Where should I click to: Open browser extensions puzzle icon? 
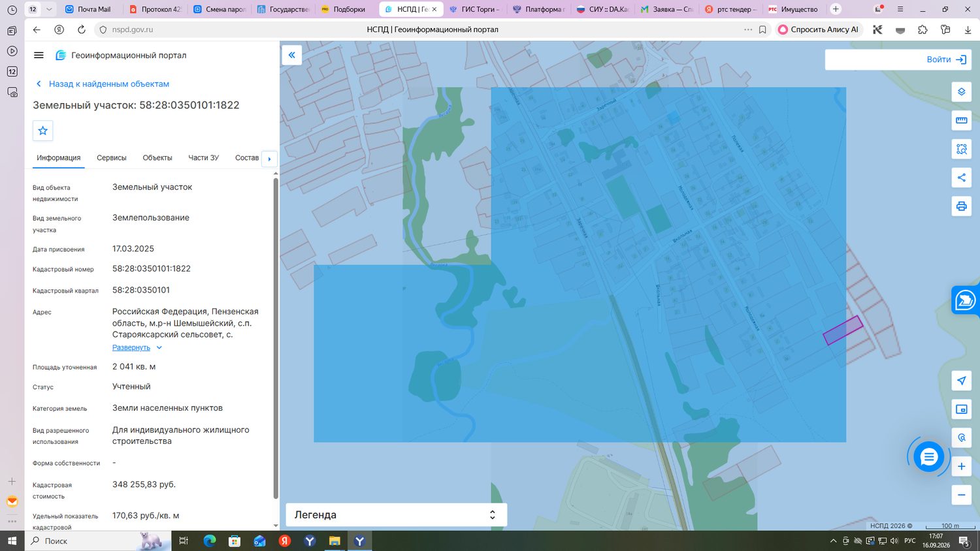923,29
